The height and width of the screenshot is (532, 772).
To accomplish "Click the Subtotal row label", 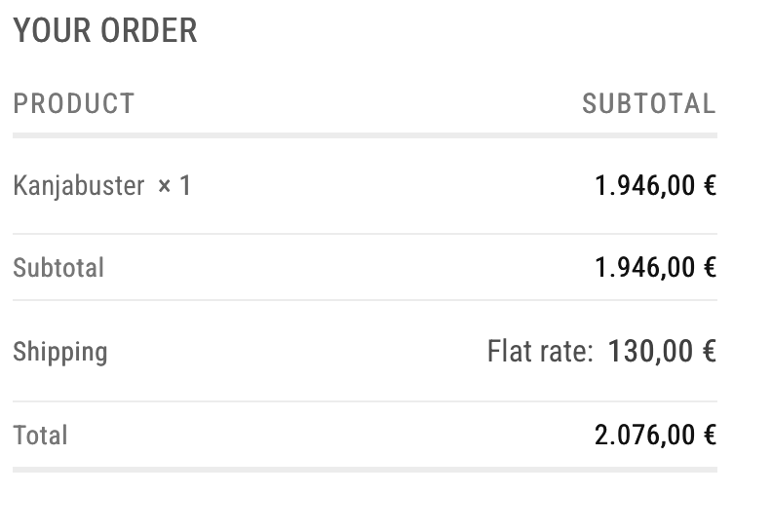I will pos(58,268).
